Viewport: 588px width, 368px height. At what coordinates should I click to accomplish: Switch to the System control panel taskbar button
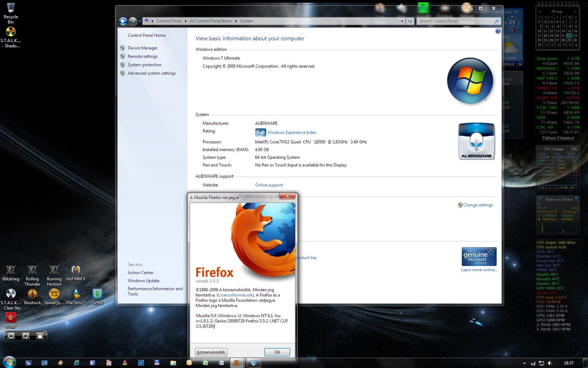pos(254,363)
